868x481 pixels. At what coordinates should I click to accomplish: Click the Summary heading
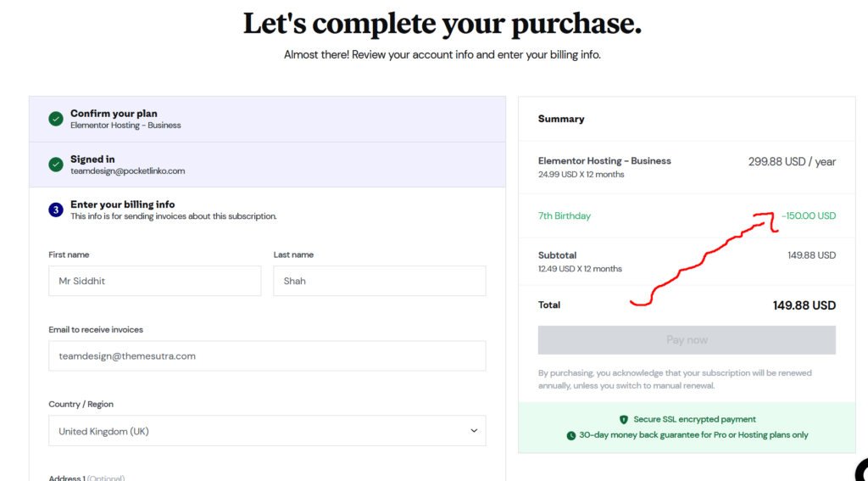point(561,119)
